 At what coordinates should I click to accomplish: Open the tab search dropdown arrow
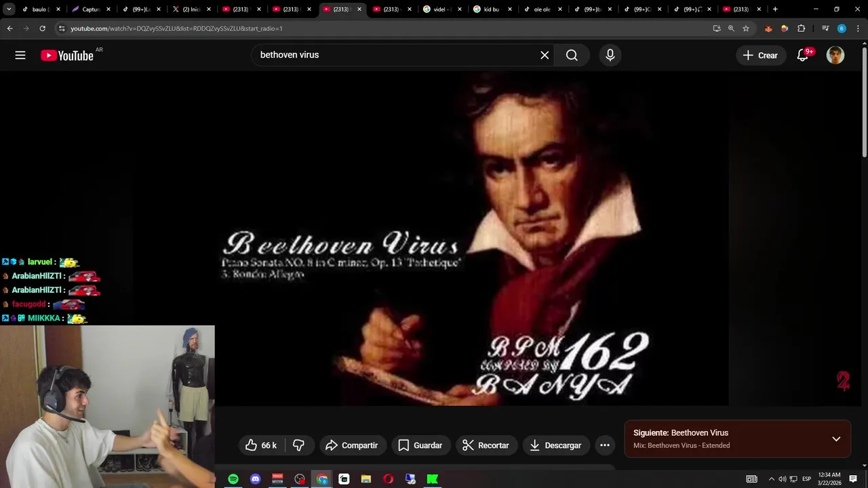click(x=9, y=9)
